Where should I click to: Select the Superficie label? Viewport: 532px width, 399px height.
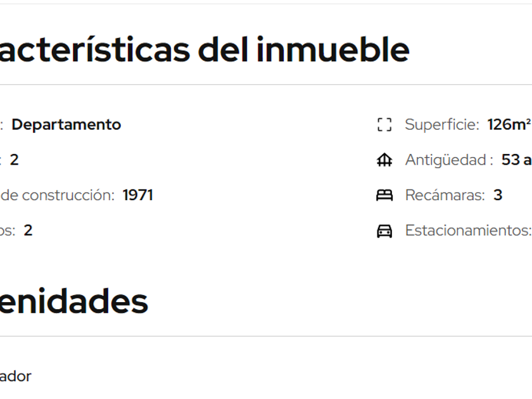(441, 125)
